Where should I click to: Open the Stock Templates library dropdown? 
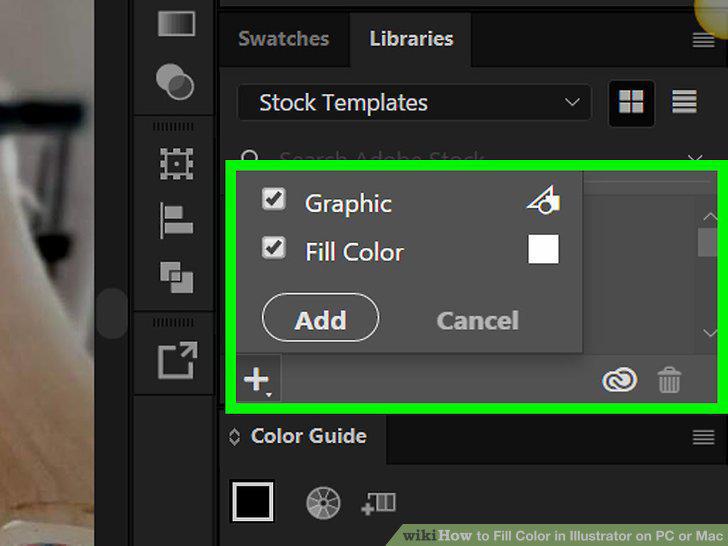(415, 103)
